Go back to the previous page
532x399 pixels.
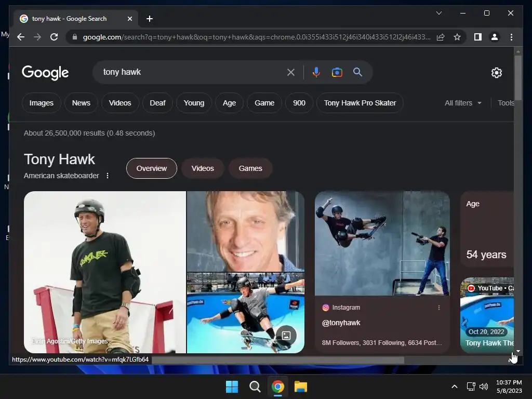(x=21, y=37)
